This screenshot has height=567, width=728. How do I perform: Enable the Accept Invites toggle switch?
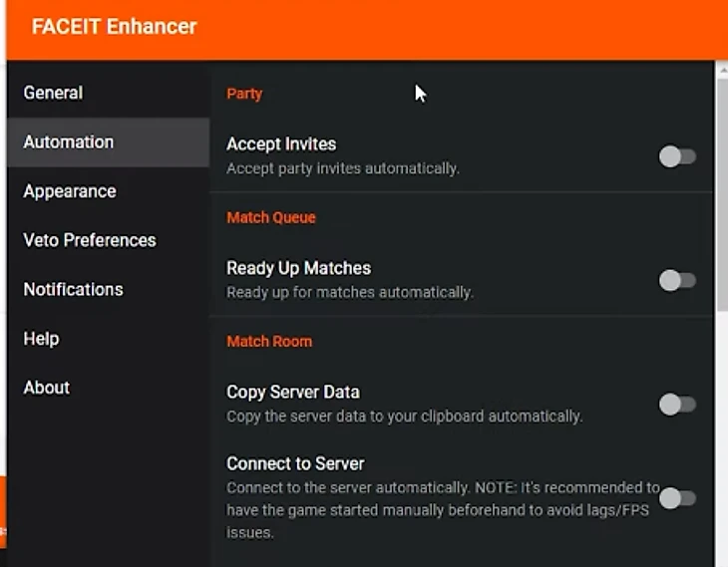677,156
